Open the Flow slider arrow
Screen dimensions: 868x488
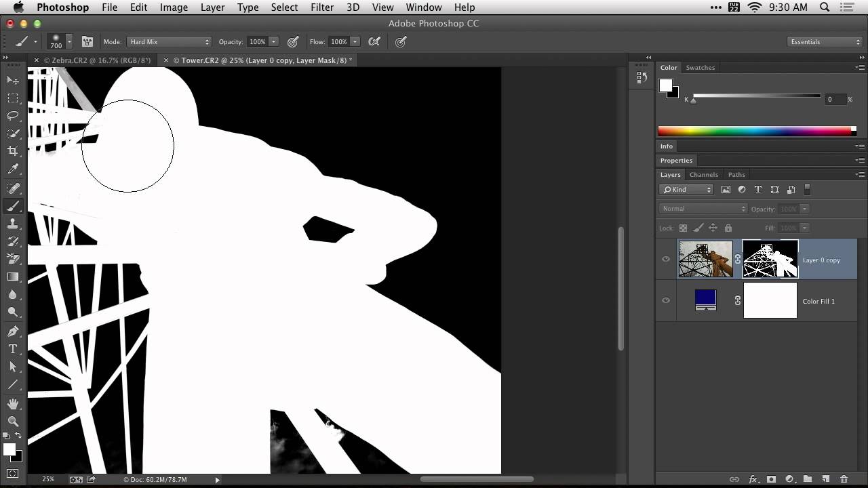point(355,41)
